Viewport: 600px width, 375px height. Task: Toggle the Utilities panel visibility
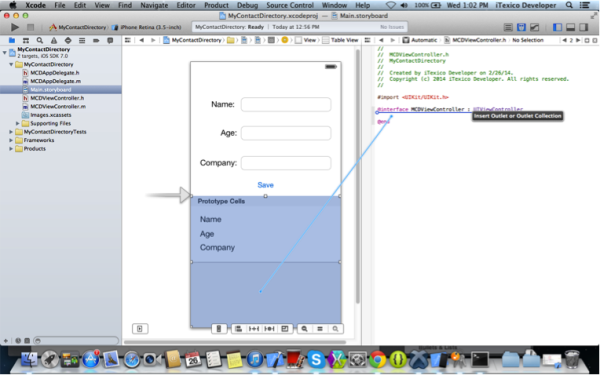[x=584, y=27]
